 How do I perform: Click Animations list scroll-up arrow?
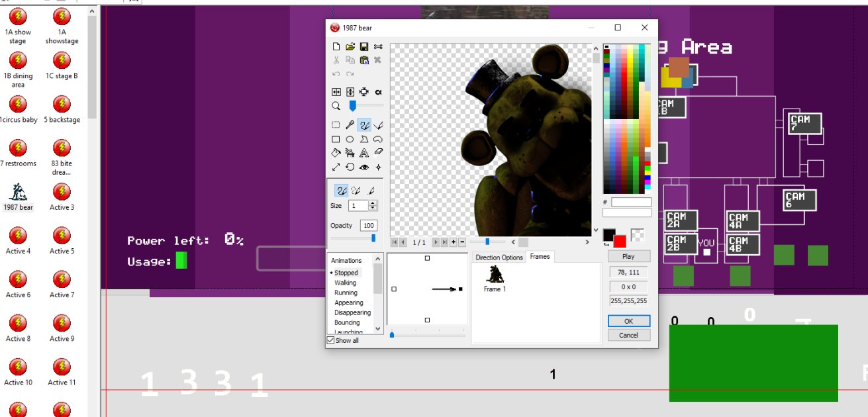tap(378, 259)
